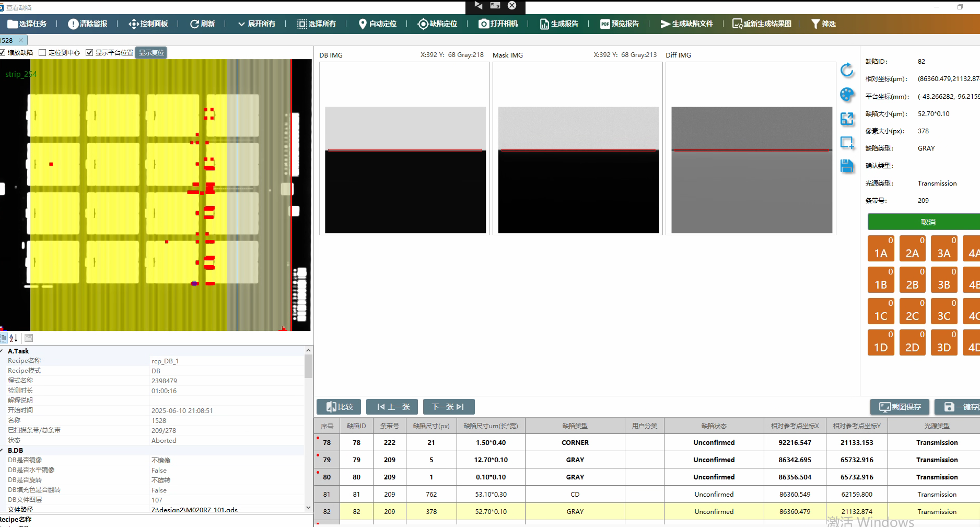Expand all using 展开所有
Viewport: 980px width, 527px height.
tap(256, 24)
